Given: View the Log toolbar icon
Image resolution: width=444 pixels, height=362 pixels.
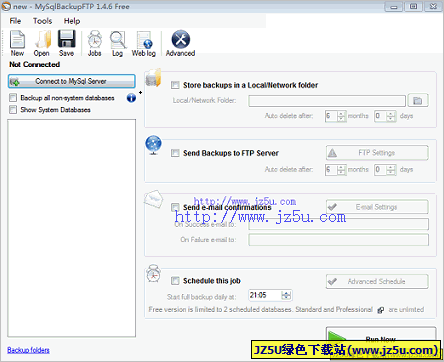Looking at the screenshot, I should point(118,43).
